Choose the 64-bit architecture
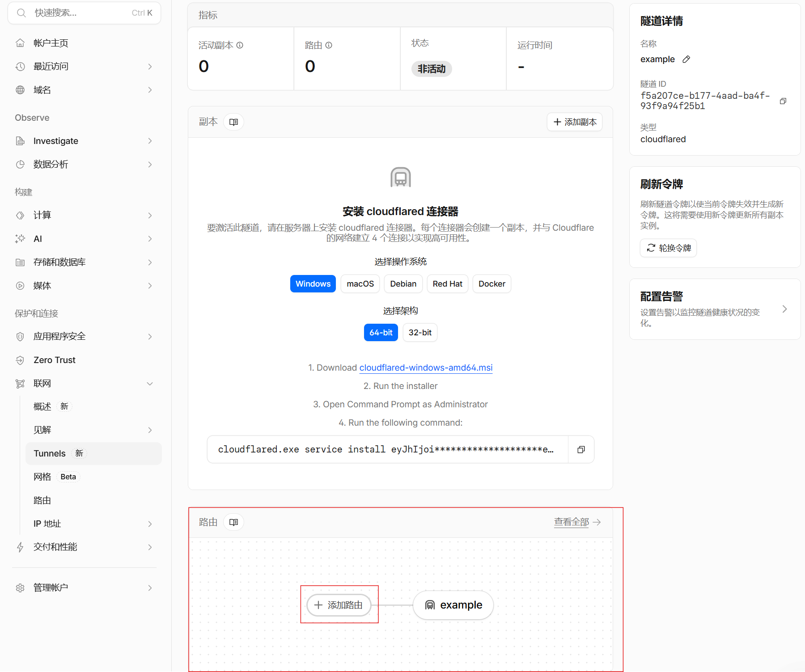Screen dimensions: 805x672 381,333
